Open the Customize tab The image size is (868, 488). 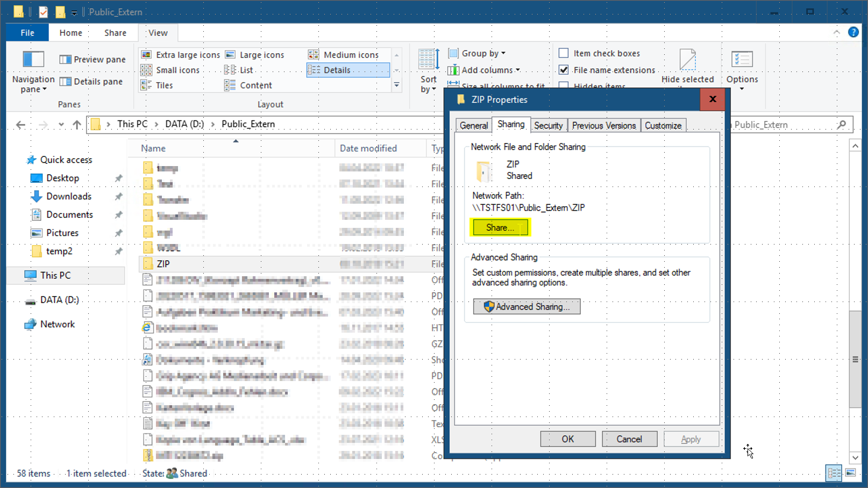click(663, 125)
